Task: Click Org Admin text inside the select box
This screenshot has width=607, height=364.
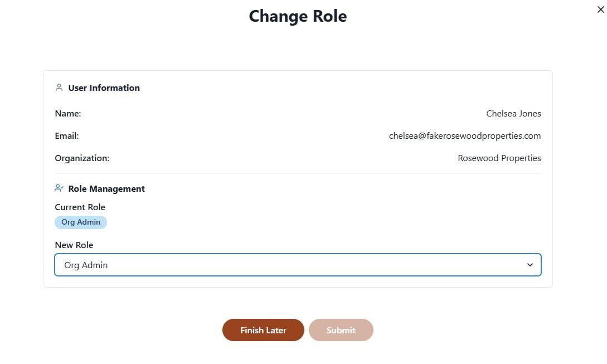Action: coord(86,265)
